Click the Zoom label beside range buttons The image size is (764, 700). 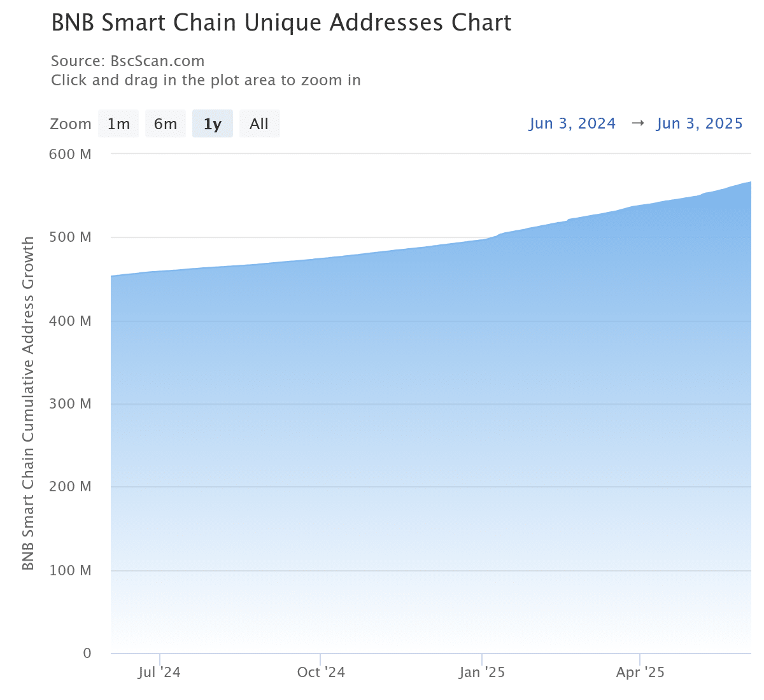point(71,124)
